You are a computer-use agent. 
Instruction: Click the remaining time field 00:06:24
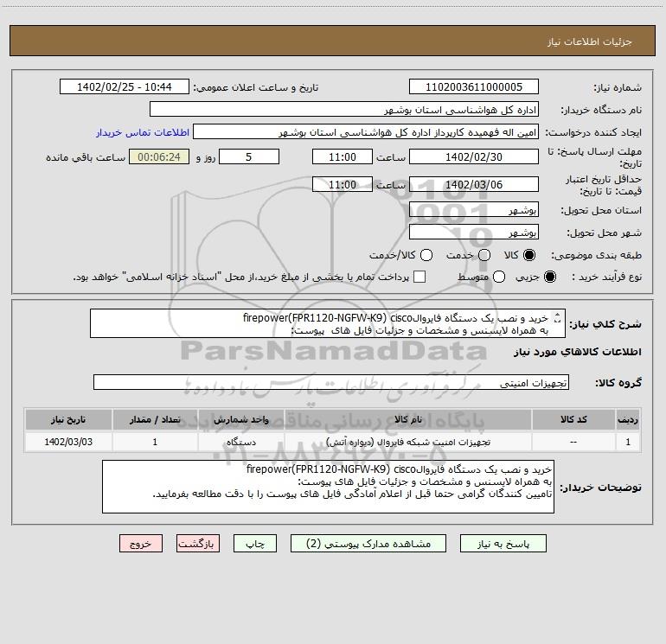[x=159, y=157]
